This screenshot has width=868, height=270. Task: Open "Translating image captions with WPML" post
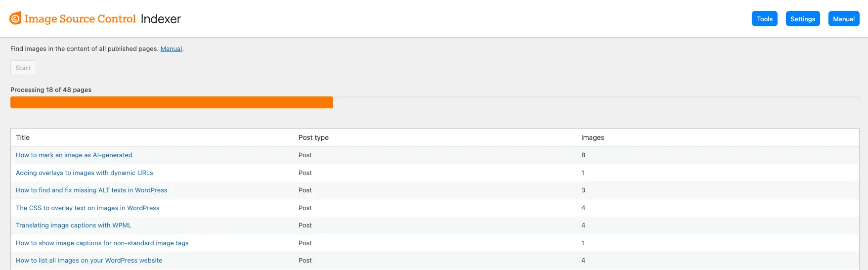(74, 225)
